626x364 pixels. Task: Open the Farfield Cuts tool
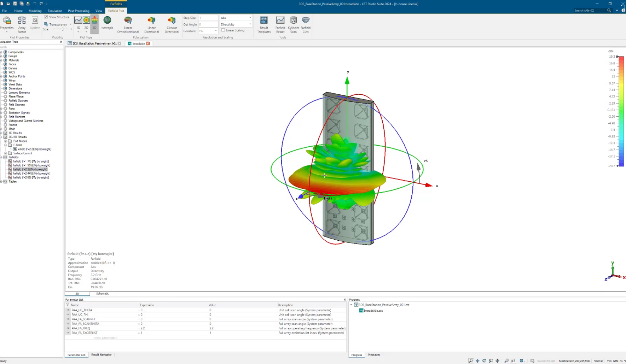click(x=306, y=24)
